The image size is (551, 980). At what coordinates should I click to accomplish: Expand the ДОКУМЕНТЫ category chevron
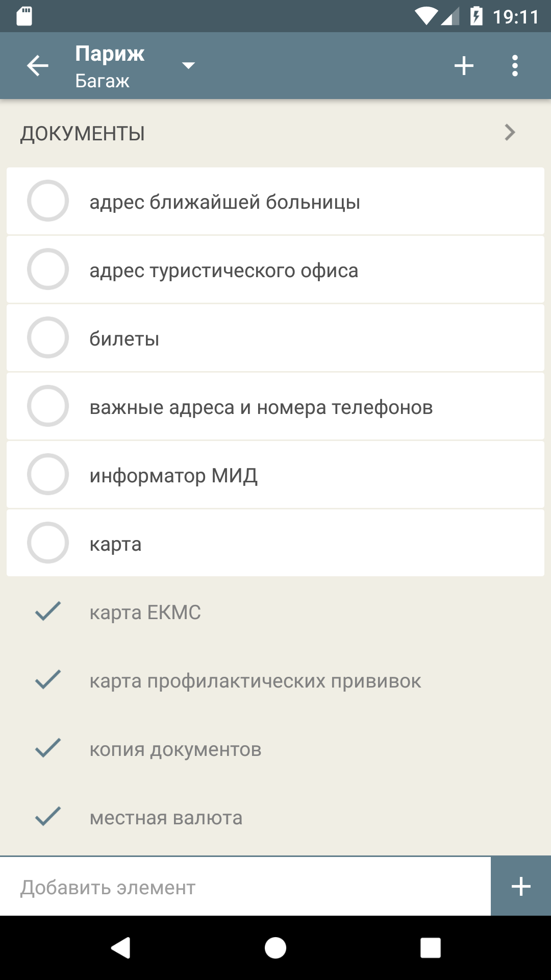point(510,133)
